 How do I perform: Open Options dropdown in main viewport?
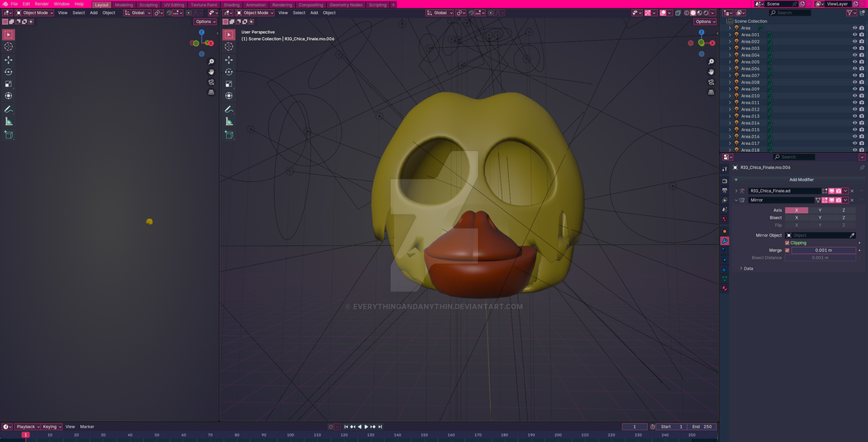coord(706,22)
